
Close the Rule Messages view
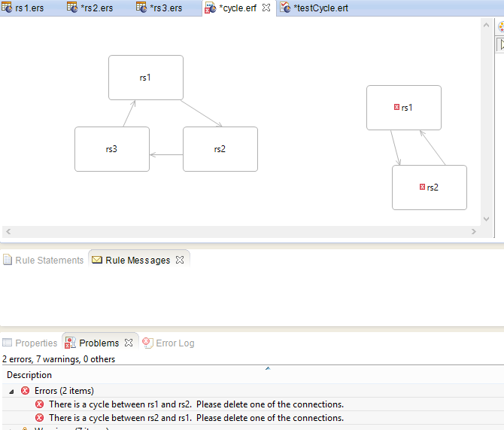pyautogui.click(x=180, y=260)
